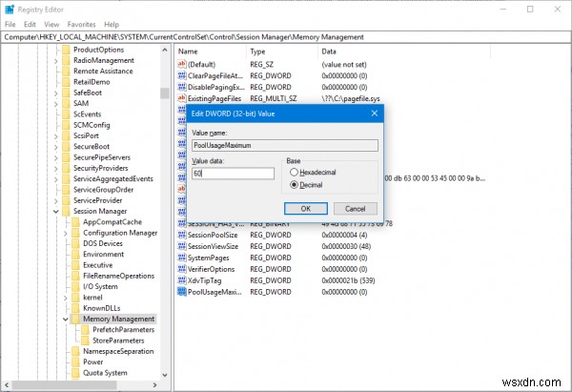Screen dimensions: 572x392
Task: Click the Session Manager folder icon
Action: point(66,211)
